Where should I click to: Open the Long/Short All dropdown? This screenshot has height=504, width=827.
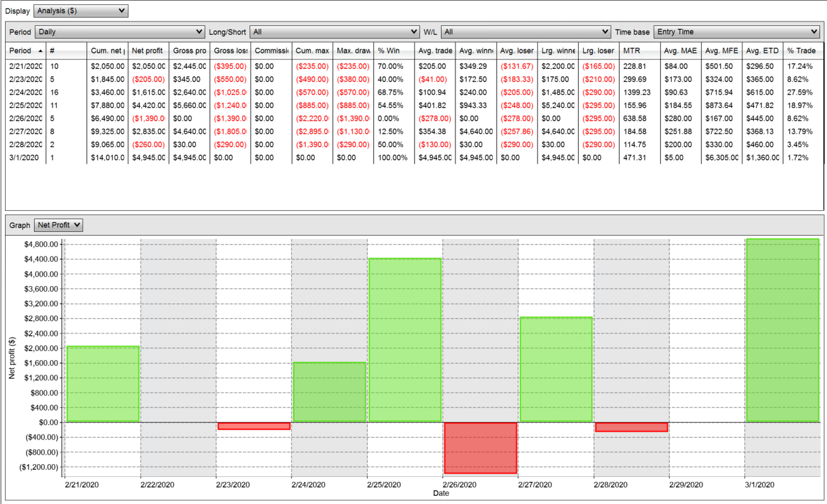pos(334,32)
